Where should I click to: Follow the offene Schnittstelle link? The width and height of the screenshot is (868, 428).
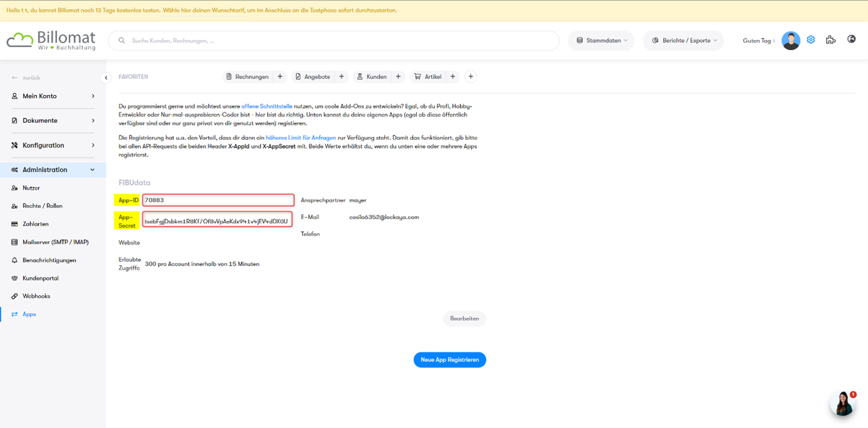point(267,107)
